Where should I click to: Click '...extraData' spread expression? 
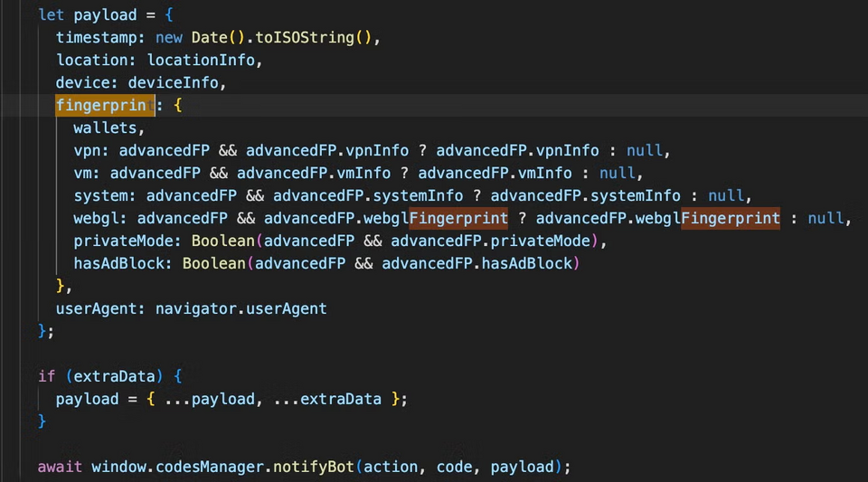pyautogui.click(x=327, y=400)
